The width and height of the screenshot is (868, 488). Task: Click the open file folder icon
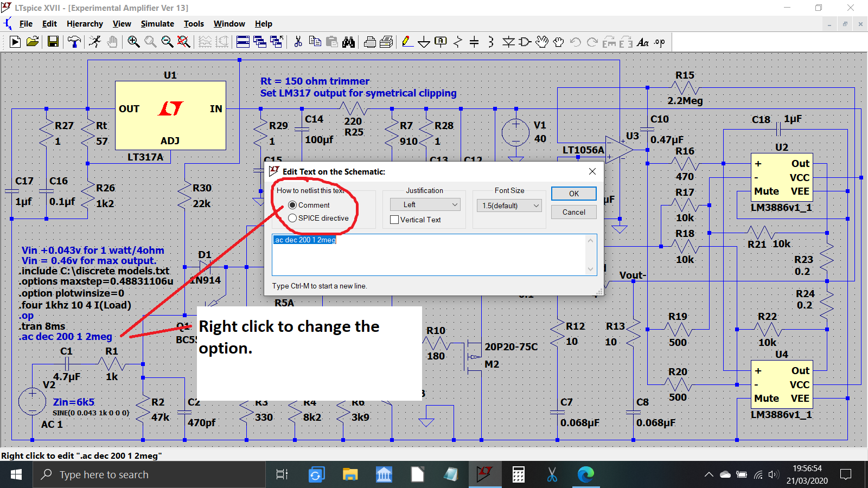click(33, 42)
